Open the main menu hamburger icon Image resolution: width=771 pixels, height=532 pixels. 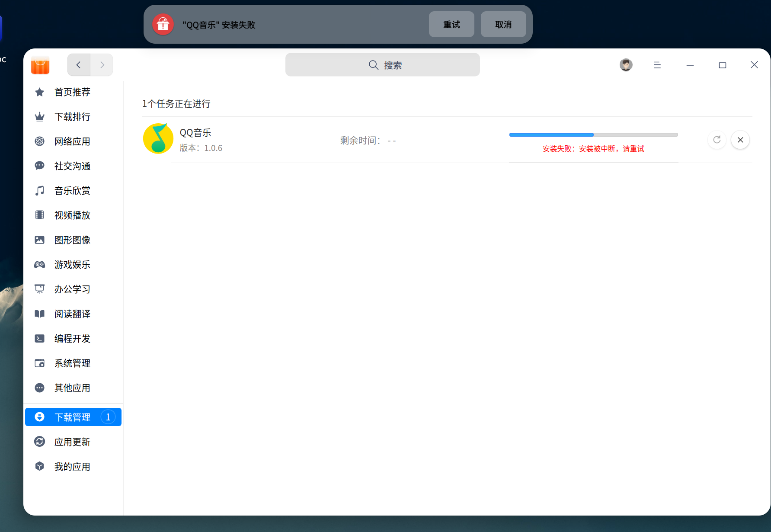[657, 65]
